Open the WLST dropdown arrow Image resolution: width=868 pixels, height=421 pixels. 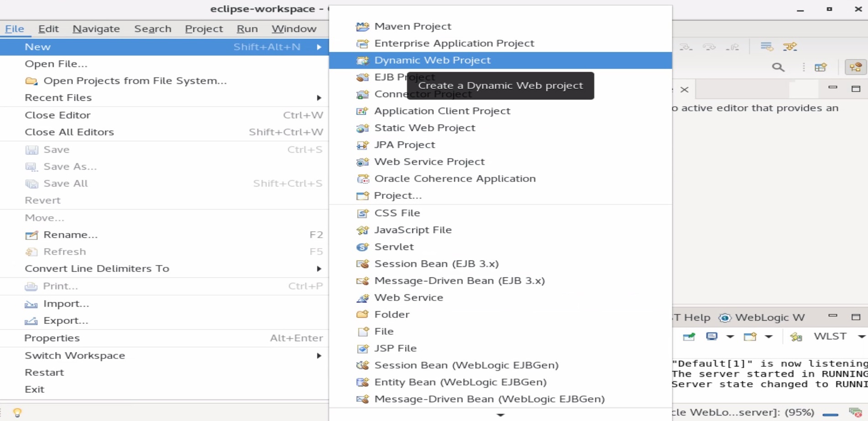861,337
